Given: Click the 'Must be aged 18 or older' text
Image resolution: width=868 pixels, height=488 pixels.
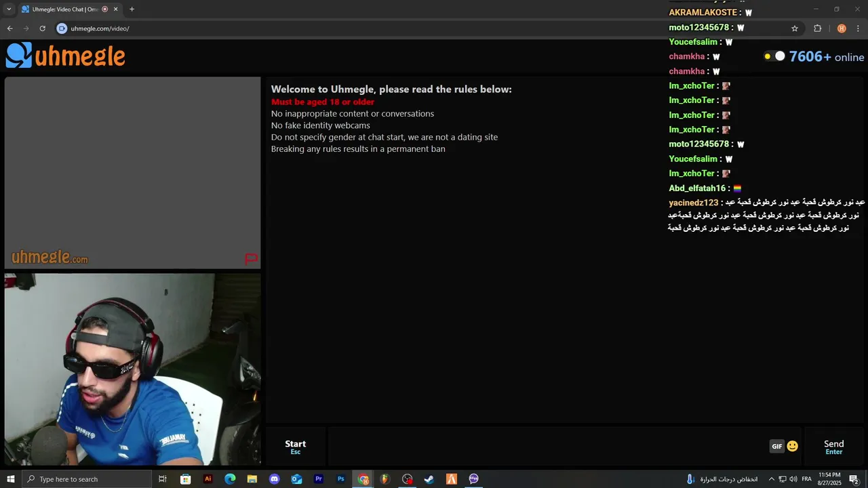Looking at the screenshot, I should (323, 102).
